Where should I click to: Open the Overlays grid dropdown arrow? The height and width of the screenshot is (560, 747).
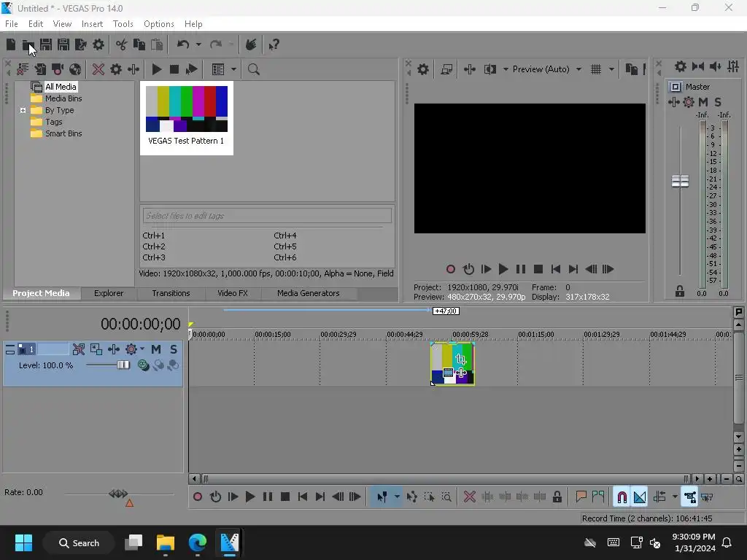point(611,69)
